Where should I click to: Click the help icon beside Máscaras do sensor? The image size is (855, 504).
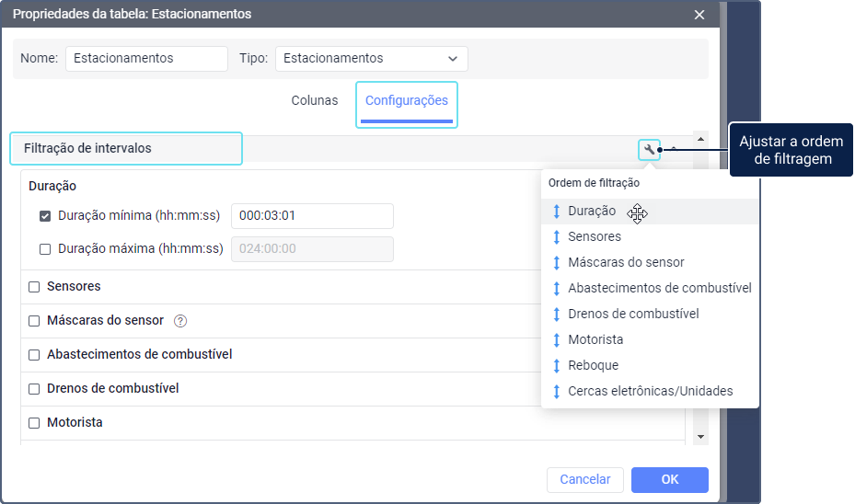180,321
